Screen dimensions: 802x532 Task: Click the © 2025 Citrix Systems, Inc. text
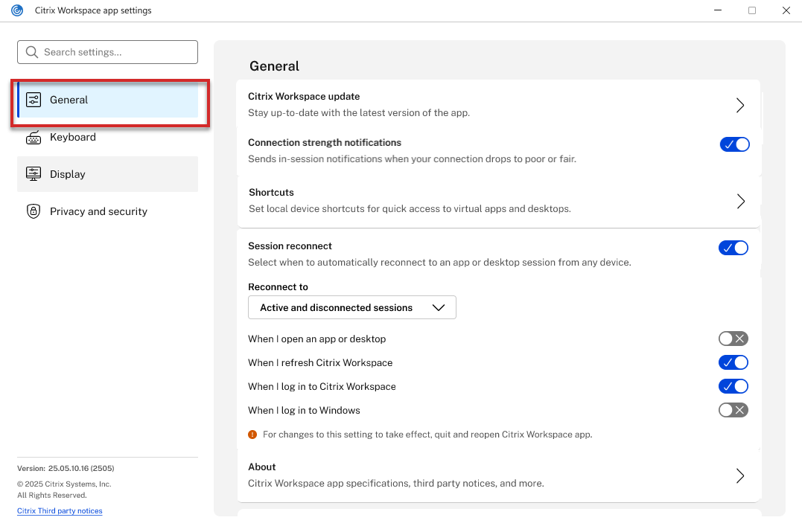pyautogui.click(x=64, y=484)
